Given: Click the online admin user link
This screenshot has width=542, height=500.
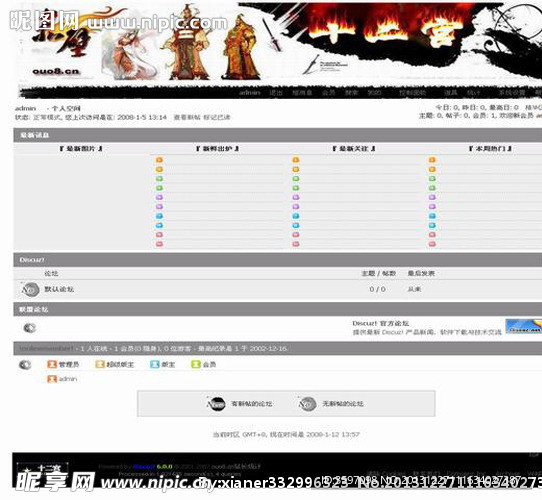Looking at the screenshot, I should [68, 379].
